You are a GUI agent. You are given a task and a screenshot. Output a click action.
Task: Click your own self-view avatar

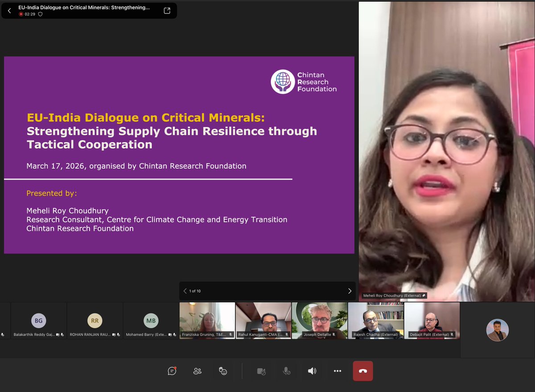(498, 330)
